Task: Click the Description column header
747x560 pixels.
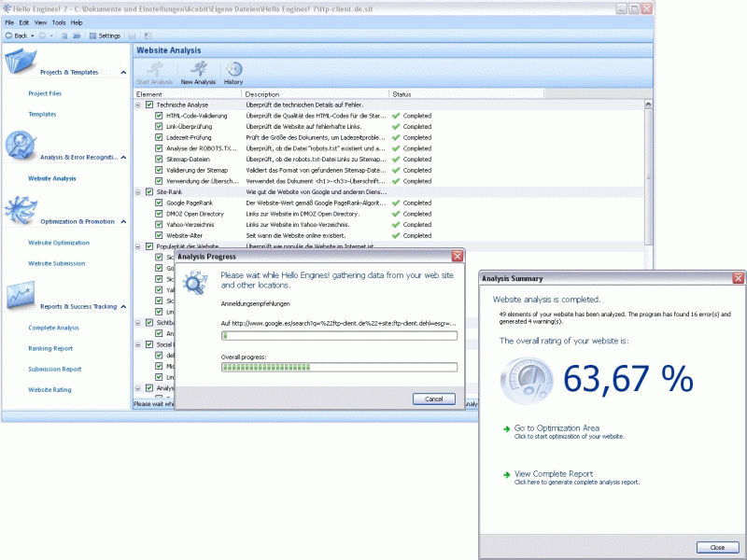Action: coord(262,94)
